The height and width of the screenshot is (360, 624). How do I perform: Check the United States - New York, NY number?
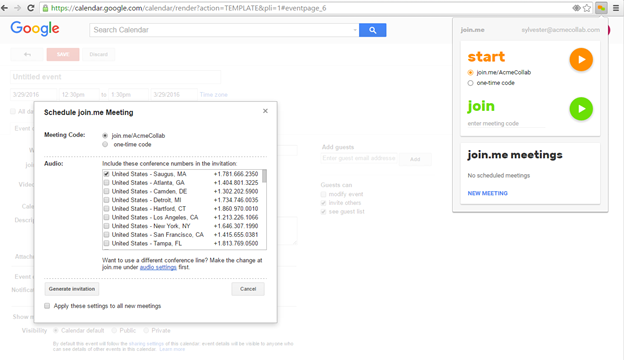[107, 226]
